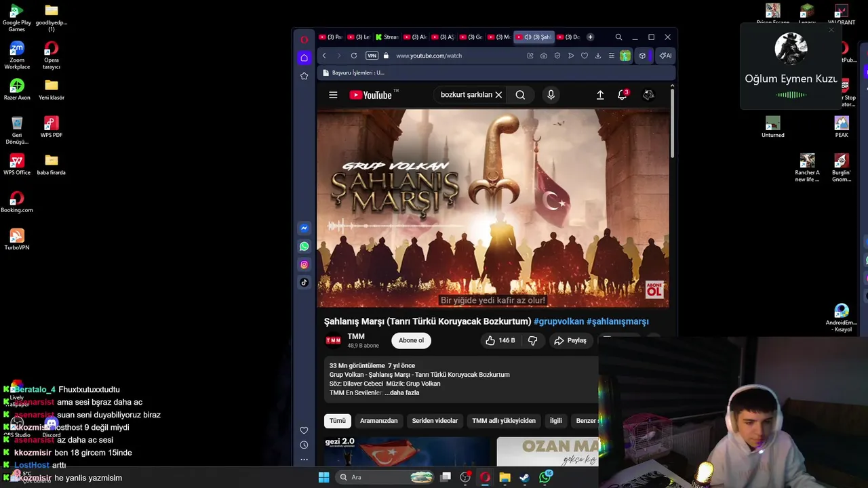This screenshot has width=868, height=488.
Task: Switch to the (3) Par tab
Action: [x=330, y=37]
